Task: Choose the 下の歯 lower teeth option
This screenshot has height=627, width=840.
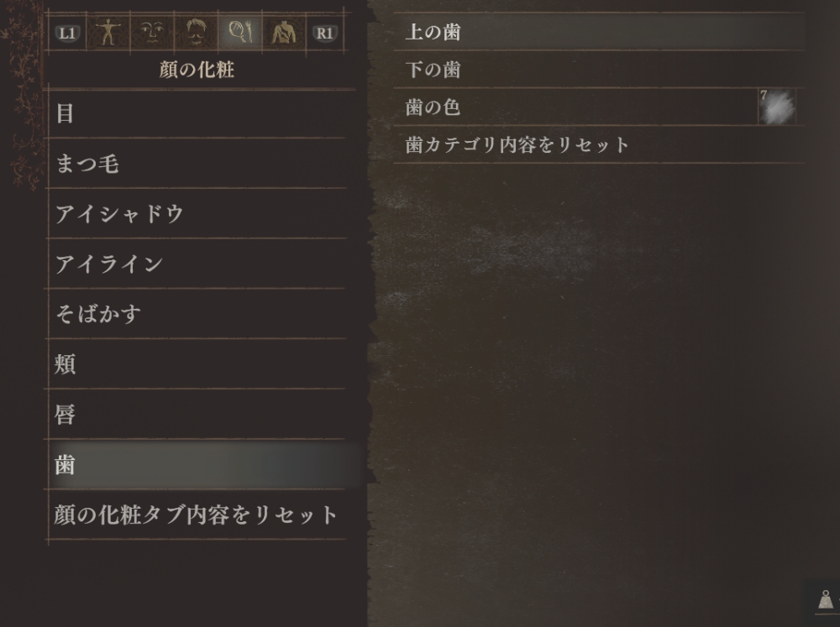Action: (x=599, y=70)
